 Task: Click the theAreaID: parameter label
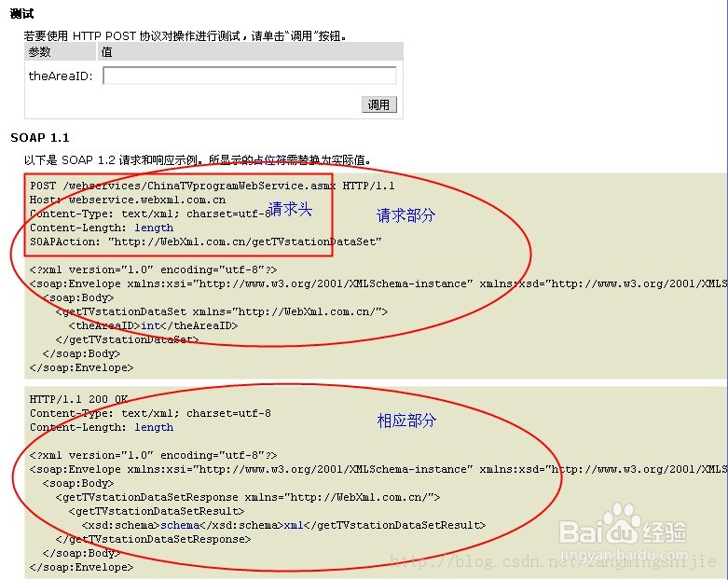[61, 76]
